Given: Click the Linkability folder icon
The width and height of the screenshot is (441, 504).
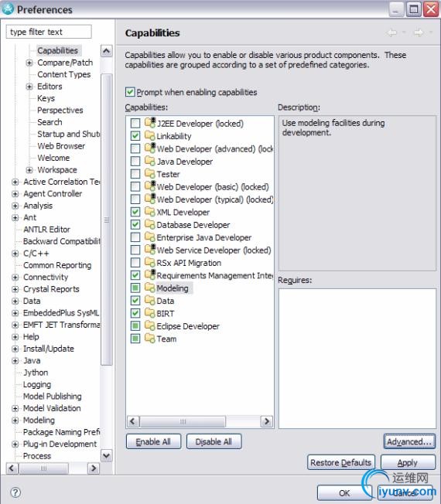Looking at the screenshot, I should point(150,135).
